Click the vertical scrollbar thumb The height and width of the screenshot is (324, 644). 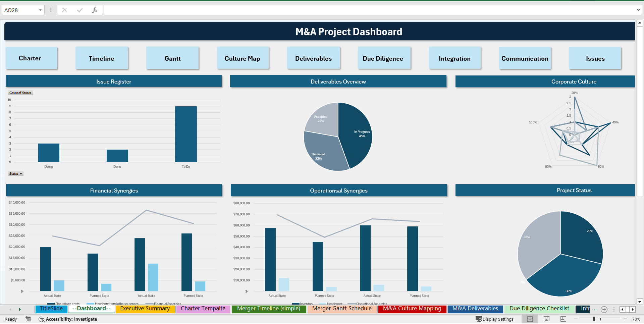coord(640,111)
